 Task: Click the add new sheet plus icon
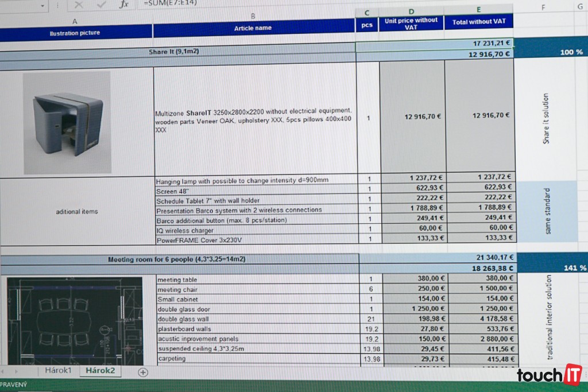click(143, 372)
